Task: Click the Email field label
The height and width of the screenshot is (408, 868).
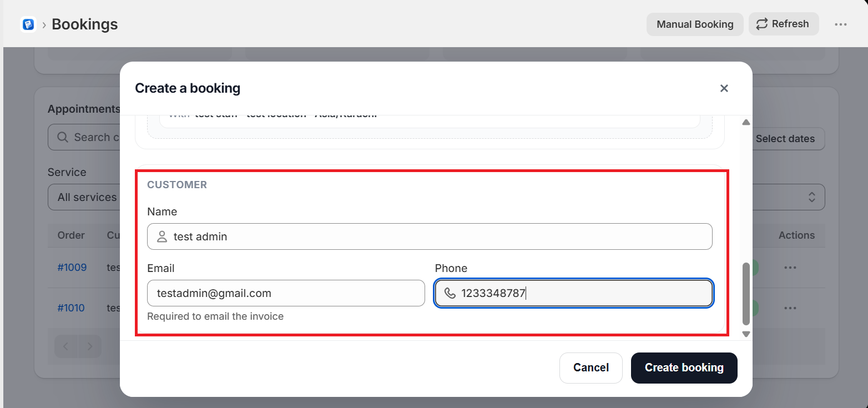Action: (161, 268)
